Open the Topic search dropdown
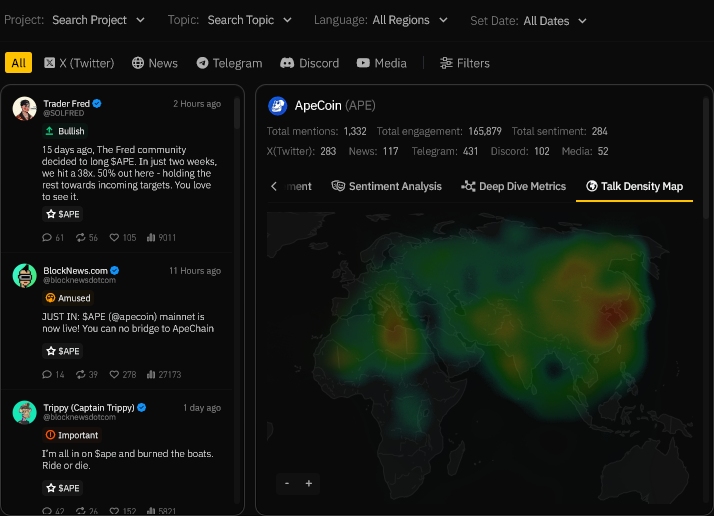 tap(250, 20)
